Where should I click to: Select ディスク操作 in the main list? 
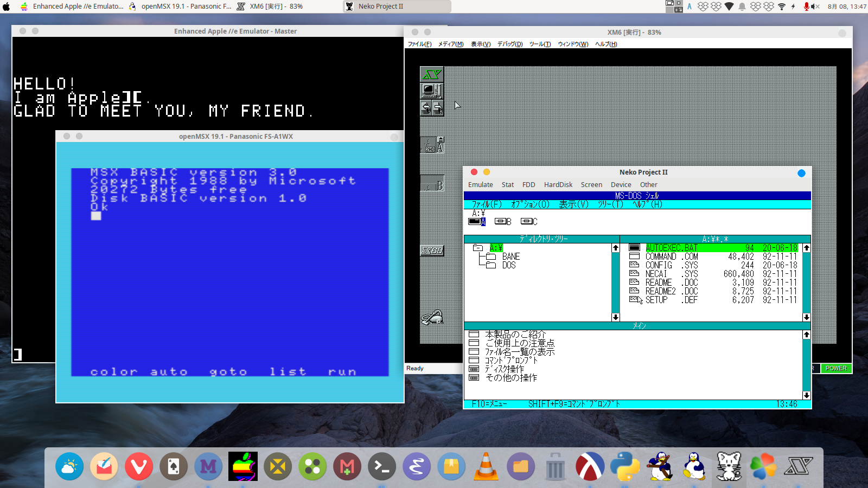[x=505, y=369]
